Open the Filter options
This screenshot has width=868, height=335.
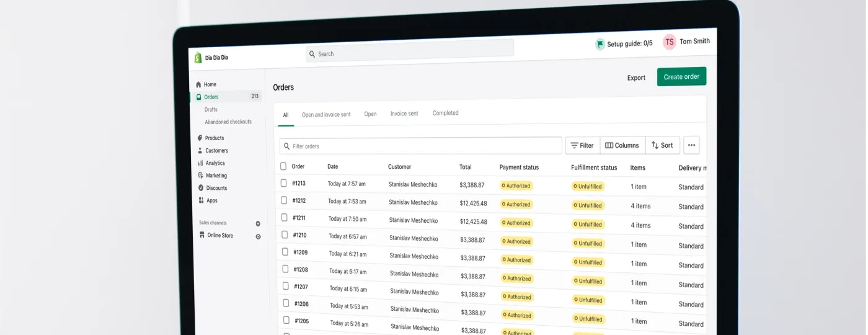[x=582, y=145]
